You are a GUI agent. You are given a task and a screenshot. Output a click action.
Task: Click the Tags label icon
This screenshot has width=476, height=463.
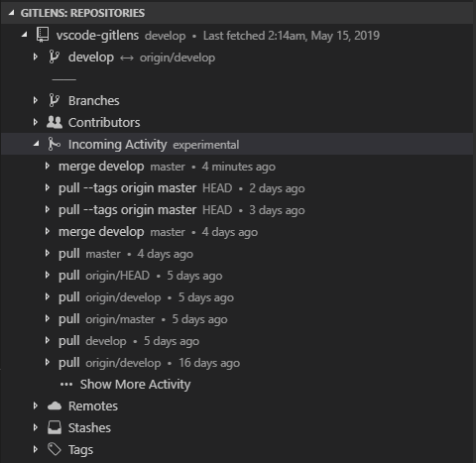pyautogui.click(x=55, y=449)
